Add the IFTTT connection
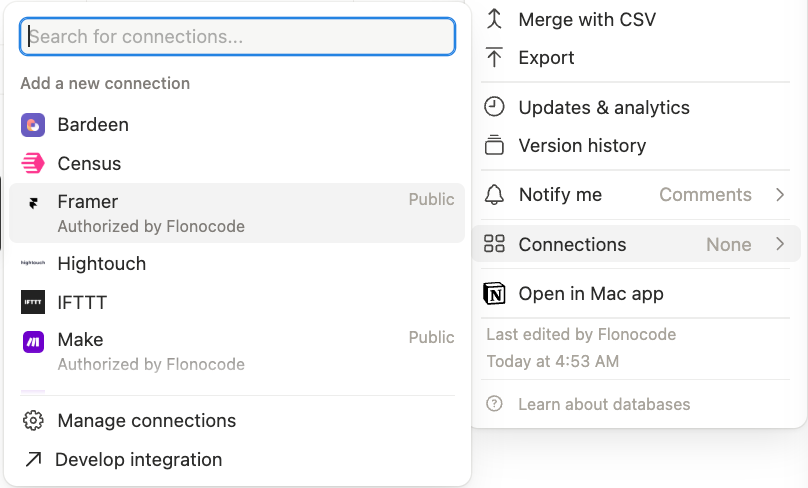 coord(237,302)
